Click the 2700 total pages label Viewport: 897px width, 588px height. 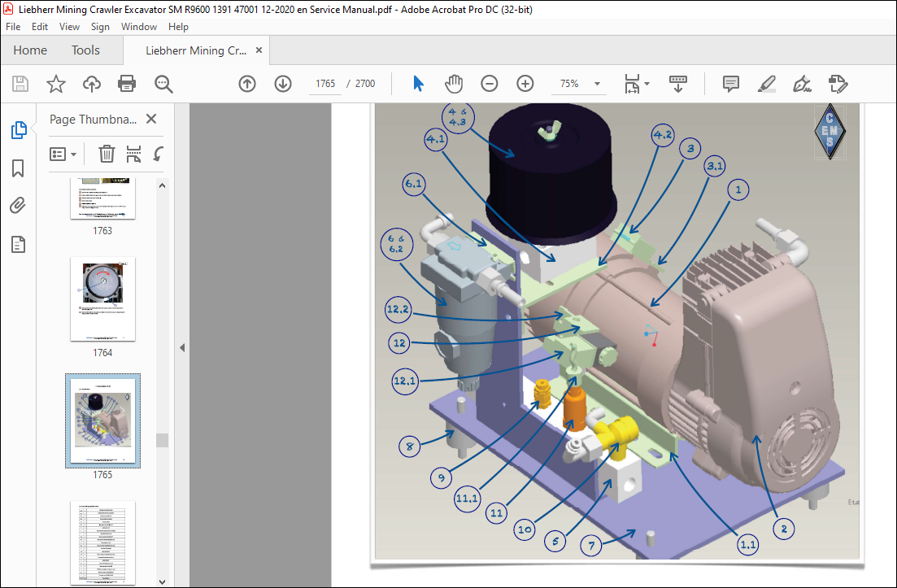point(365,84)
